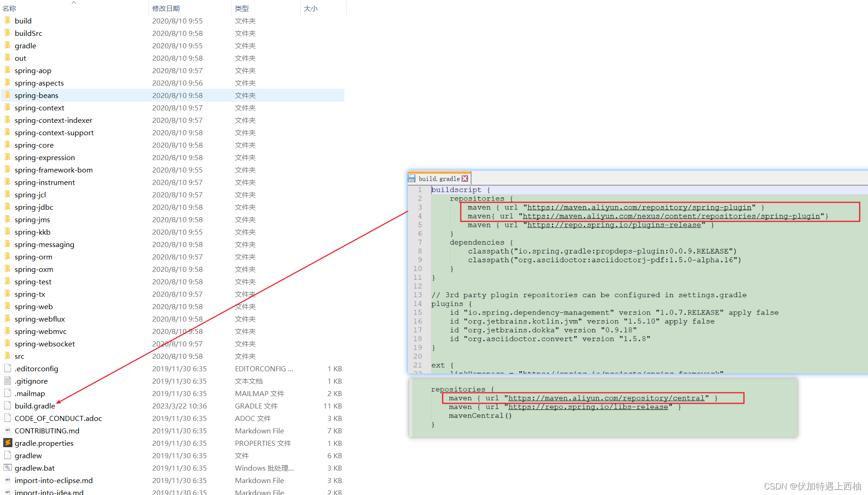868x495 pixels.
Task: Click the buildSrc folder icon
Action: click(7, 33)
